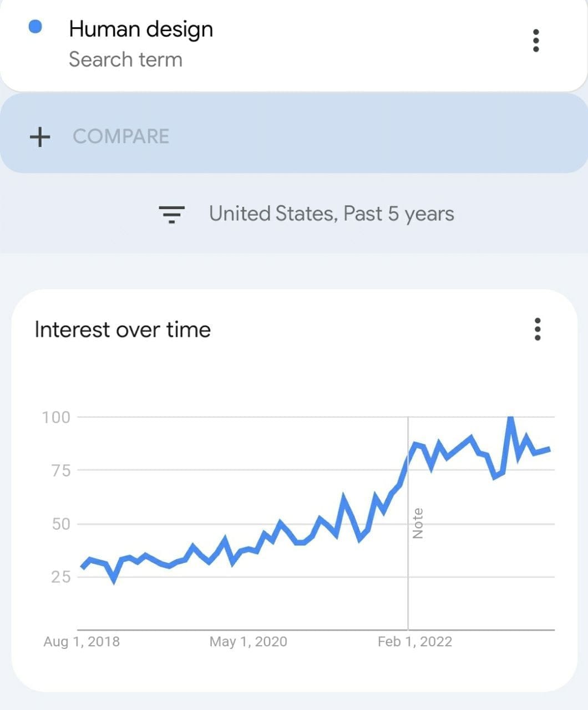Click the 100 value on the y-axis
Image resolution: width=588 pixels, height=710 pixels.
pyautogui.click(x=56, y=417)
